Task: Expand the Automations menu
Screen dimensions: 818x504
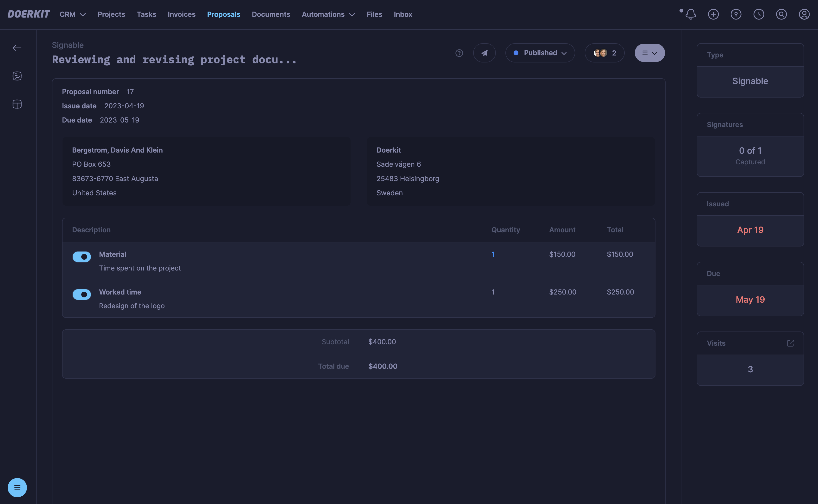Action: [x=328, y=14]
